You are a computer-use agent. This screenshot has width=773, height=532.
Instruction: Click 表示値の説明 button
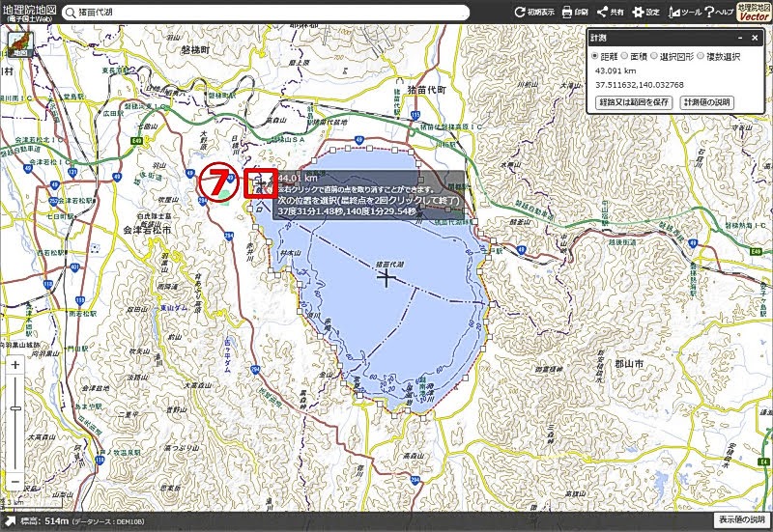pyautogui.click(x=742, y=519)
